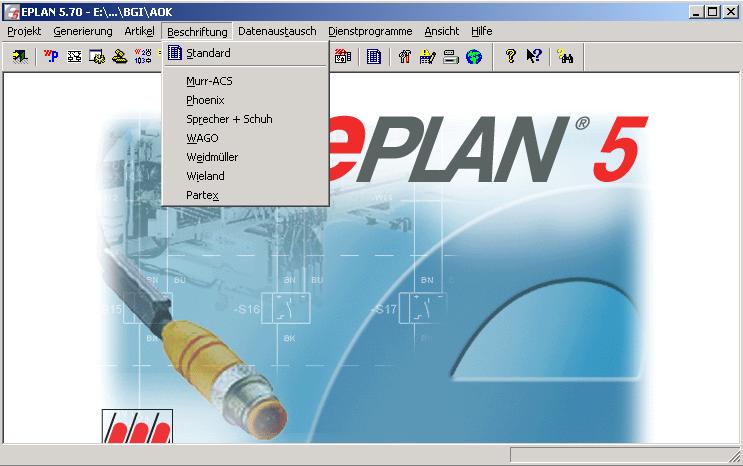Select Standard from the Beschriftung menu
The width and height of the screenshot is (743, 466).
point(208,53)
